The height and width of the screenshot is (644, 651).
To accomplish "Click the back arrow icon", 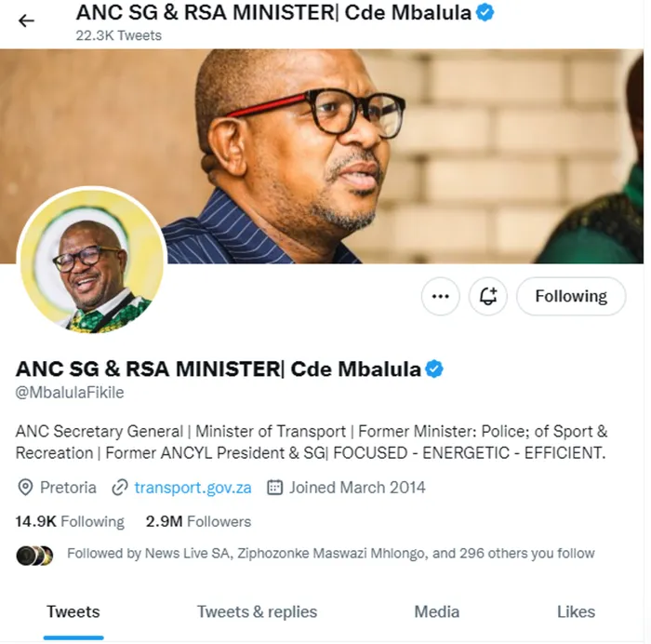I will [26, 20].
